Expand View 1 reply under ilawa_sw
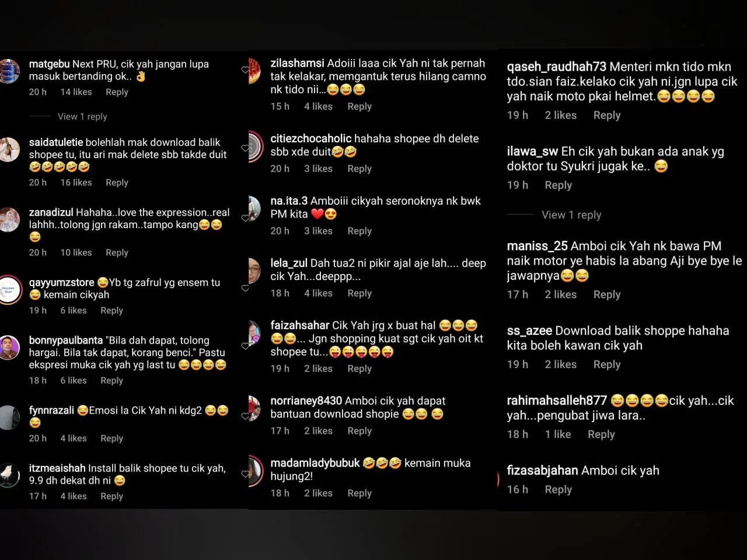Viewport: 747px width, 560px height. tap(571, 215)
